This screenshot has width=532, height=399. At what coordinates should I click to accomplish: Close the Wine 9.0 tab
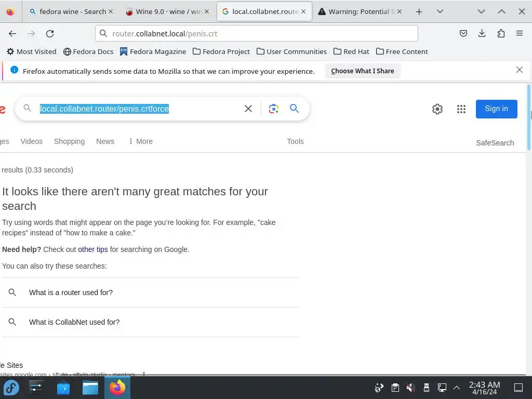click(207, 11)
